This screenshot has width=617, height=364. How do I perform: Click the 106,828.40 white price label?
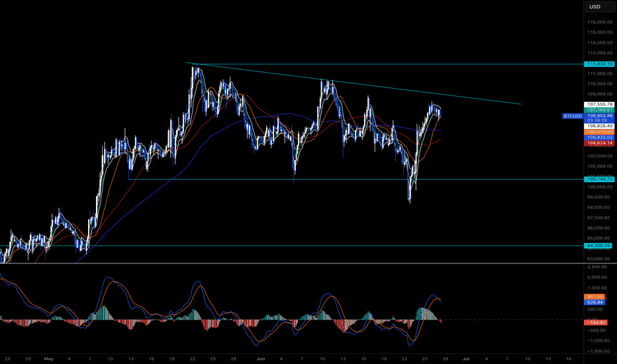[x=599, y=126]
